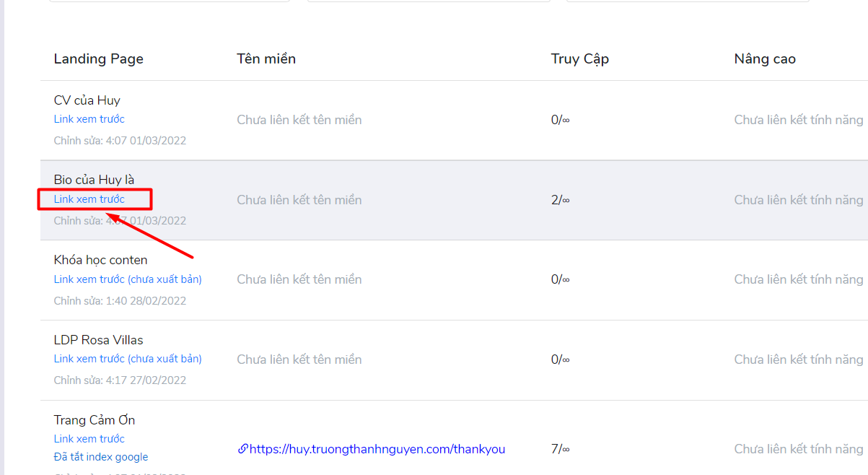Click Chưa liên kết tên miền in CV row
The image size is (868, 475).
pyautogui.click(x=299, y=120)
